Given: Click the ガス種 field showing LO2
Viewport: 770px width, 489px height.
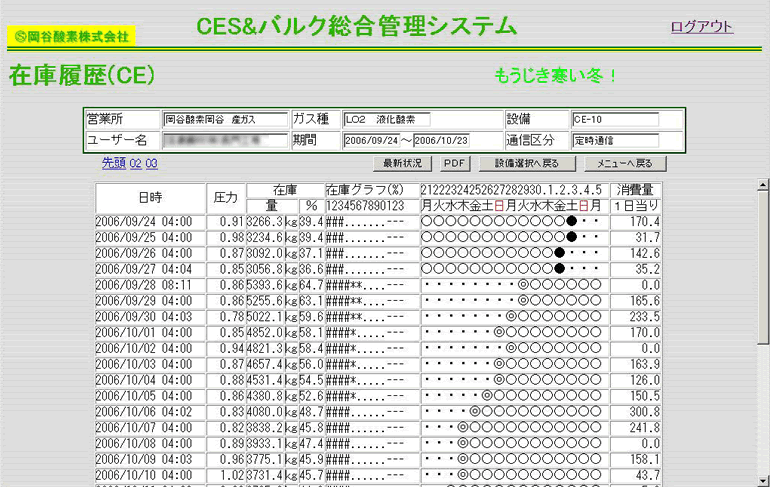Looking at the screenshot, I should click(x=386, y=119).
